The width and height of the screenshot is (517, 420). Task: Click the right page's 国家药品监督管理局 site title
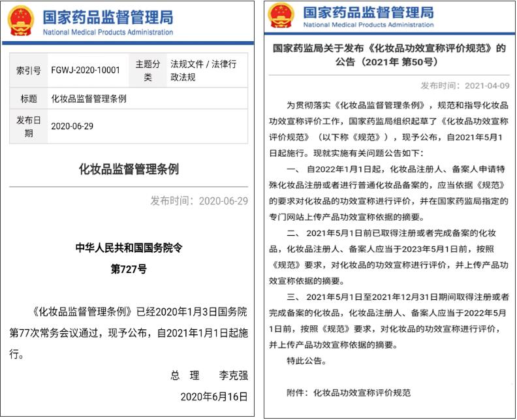(x=368, y=12)
